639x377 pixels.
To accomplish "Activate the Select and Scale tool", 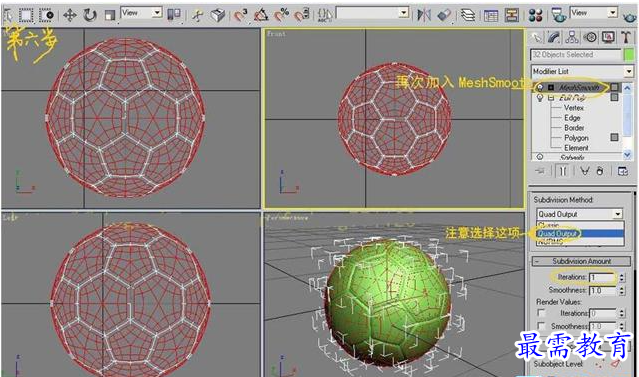I will pos(110,15).
